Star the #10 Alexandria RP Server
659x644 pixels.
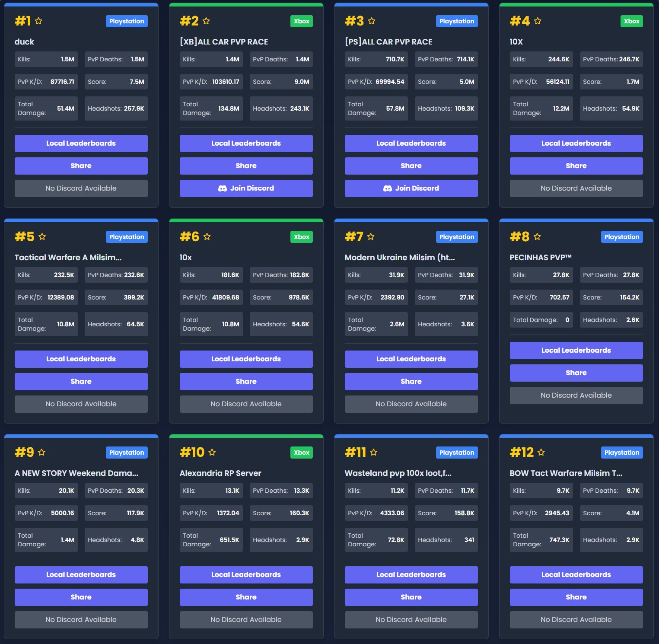212,452
